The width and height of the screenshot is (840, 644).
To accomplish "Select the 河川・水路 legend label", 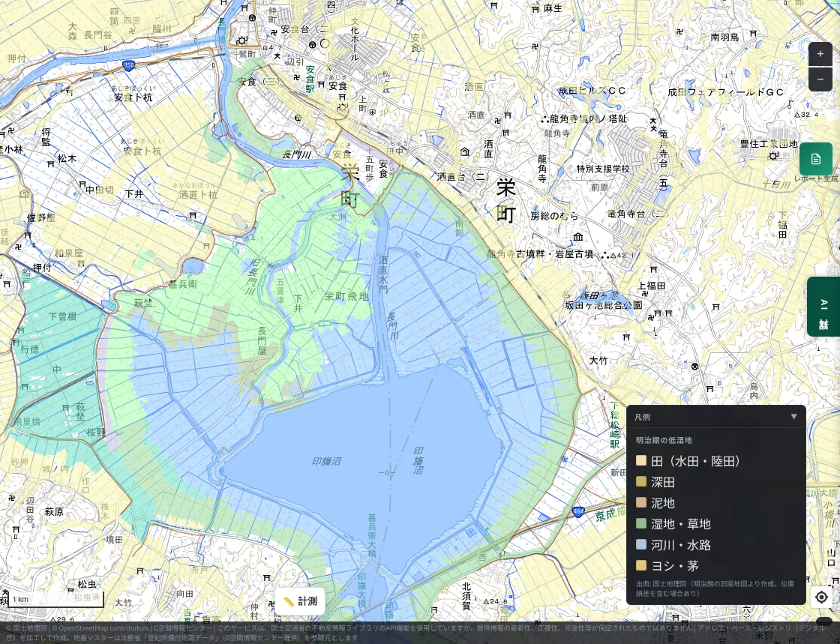I will [x=681, y=545].
